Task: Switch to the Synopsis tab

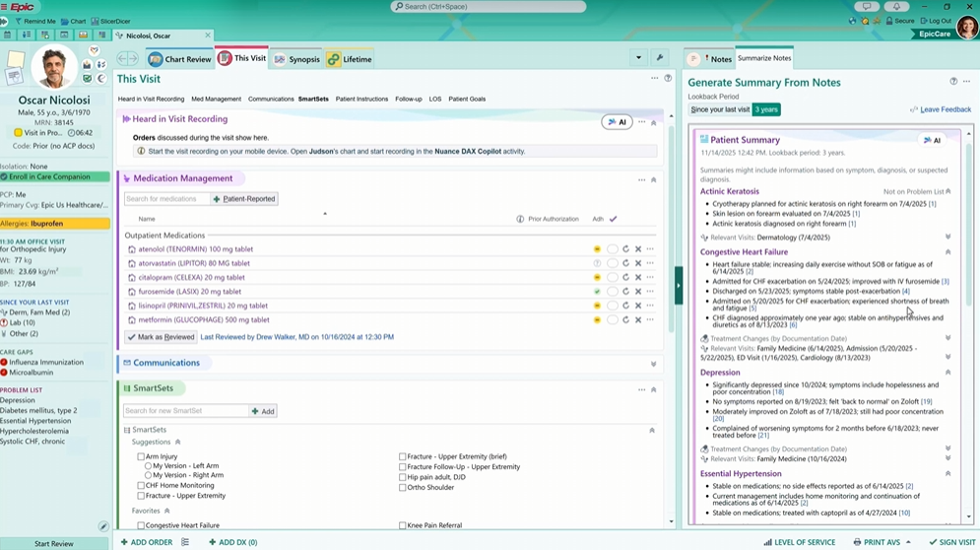Action: (295, 59)
